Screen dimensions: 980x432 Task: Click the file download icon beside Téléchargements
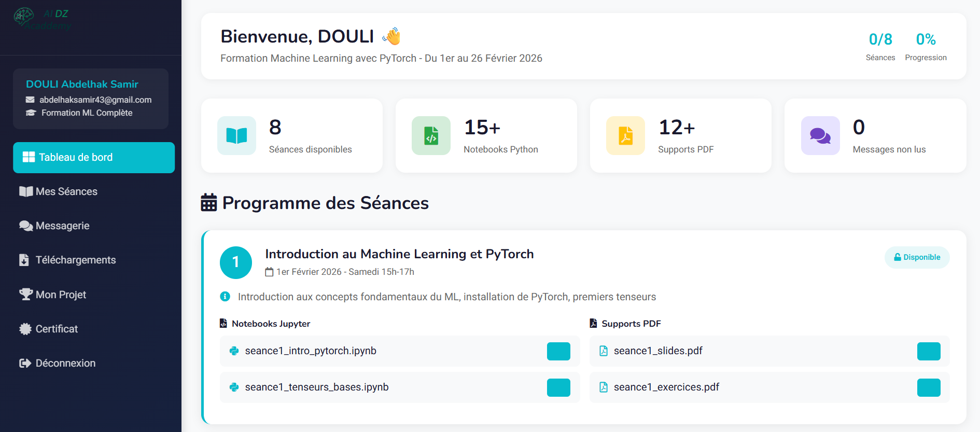coord(24,260)
